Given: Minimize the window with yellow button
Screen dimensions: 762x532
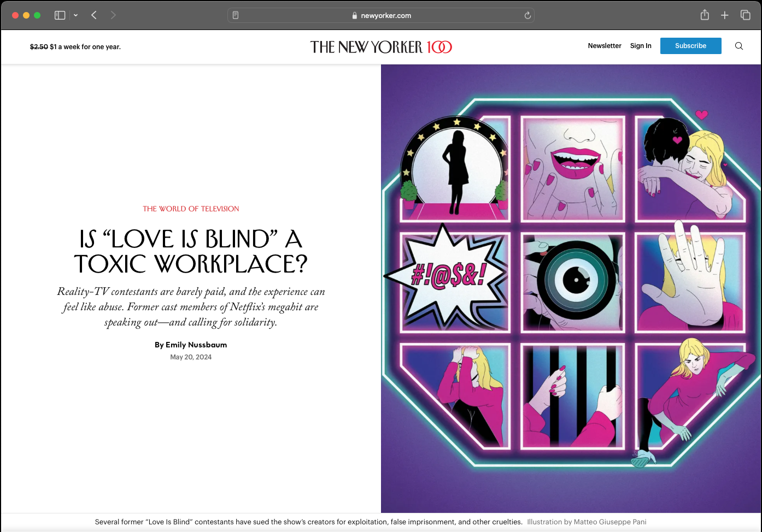Looking at the screenshot, I should point(26,15).
